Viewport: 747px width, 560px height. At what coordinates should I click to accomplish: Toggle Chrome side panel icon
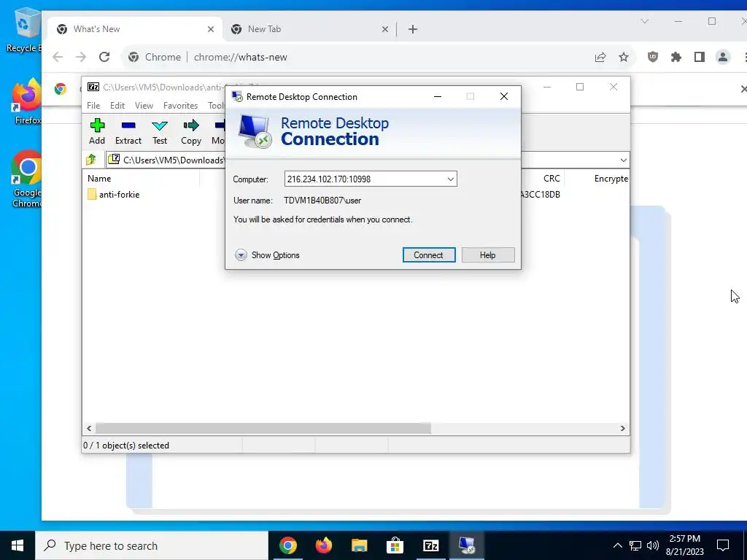pyautogui.click(x=700, y=57)
